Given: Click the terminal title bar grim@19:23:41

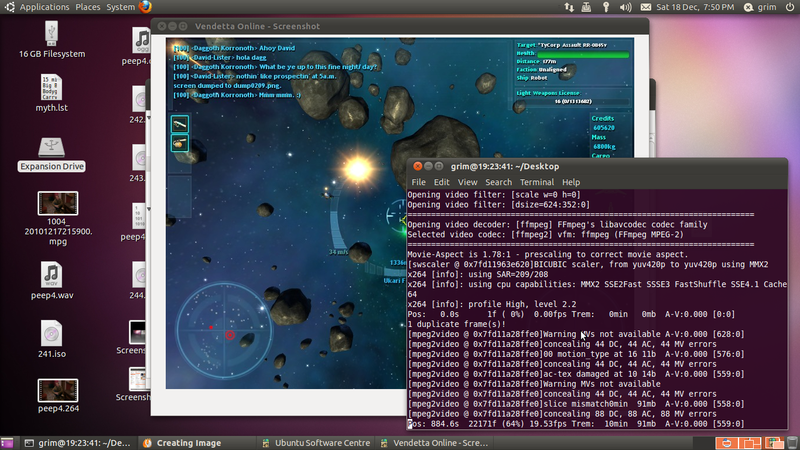Looking at the screenshot, I should point(597,166).
